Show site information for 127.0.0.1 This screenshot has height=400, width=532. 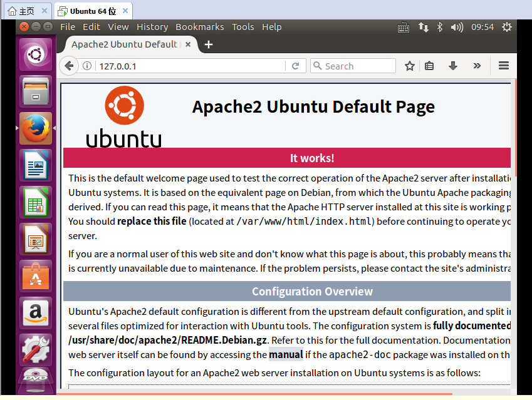(87, 66)
